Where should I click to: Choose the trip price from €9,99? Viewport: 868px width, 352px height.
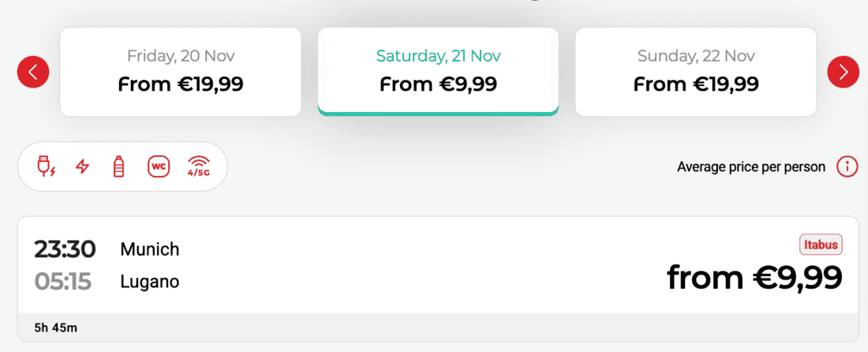point(754,277)
